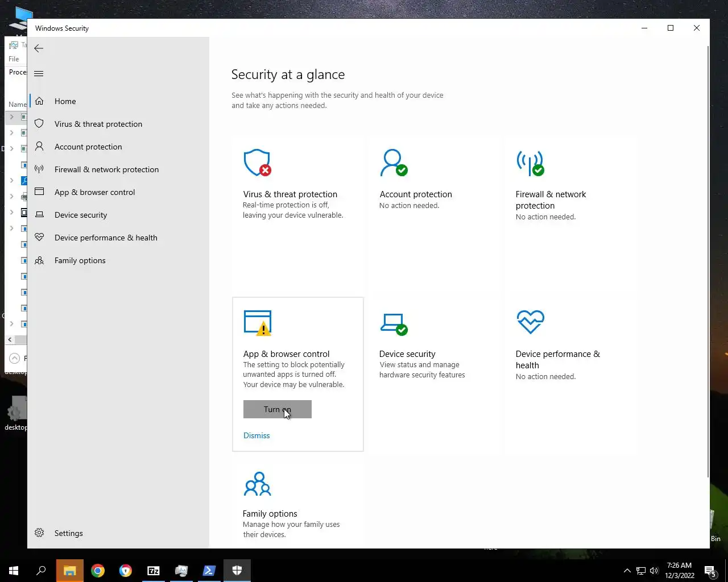
Task: Open the Firewall & network protection tile icon
Action: [530, 163]
